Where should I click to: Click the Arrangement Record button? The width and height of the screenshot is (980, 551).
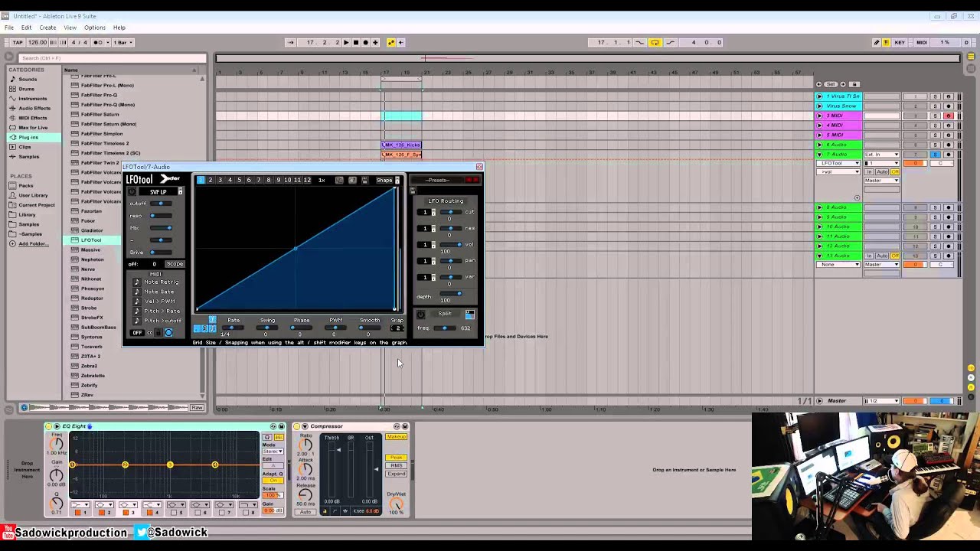pos(365,43)
